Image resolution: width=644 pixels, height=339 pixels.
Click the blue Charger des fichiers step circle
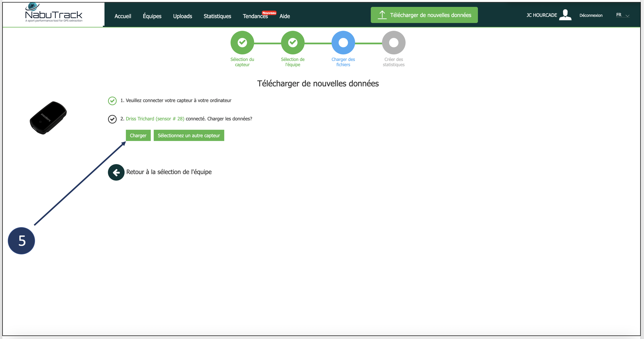tap(343, 42)
